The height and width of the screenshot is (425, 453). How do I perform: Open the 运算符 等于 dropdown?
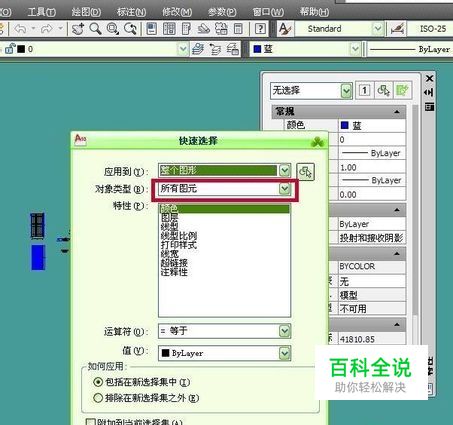pyautogui.click(x=285, y=331)
